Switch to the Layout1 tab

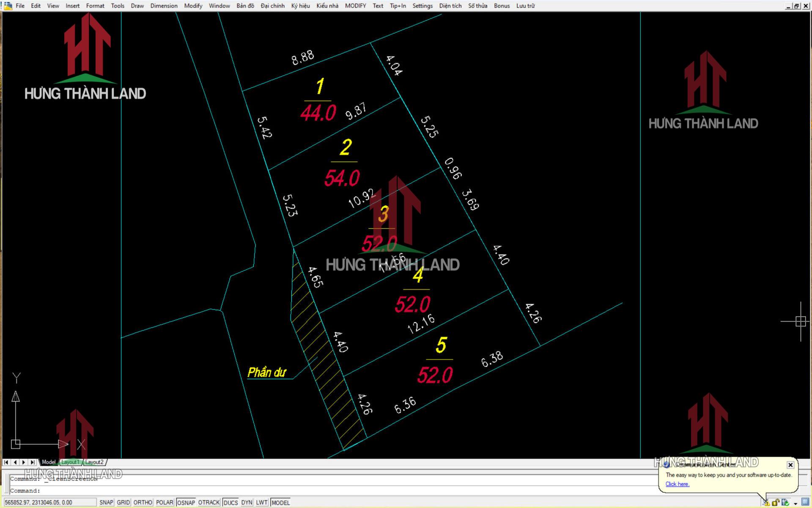point(70,462)
